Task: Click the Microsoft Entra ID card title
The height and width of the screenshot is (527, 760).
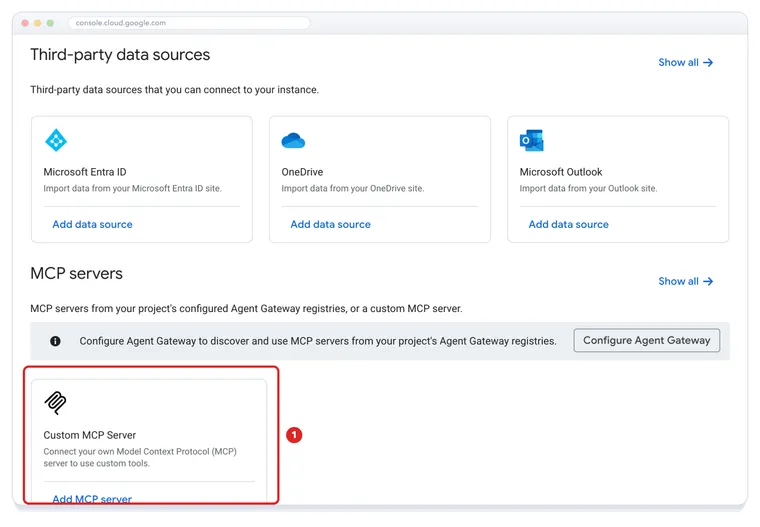Action: [x=85, y=172]
